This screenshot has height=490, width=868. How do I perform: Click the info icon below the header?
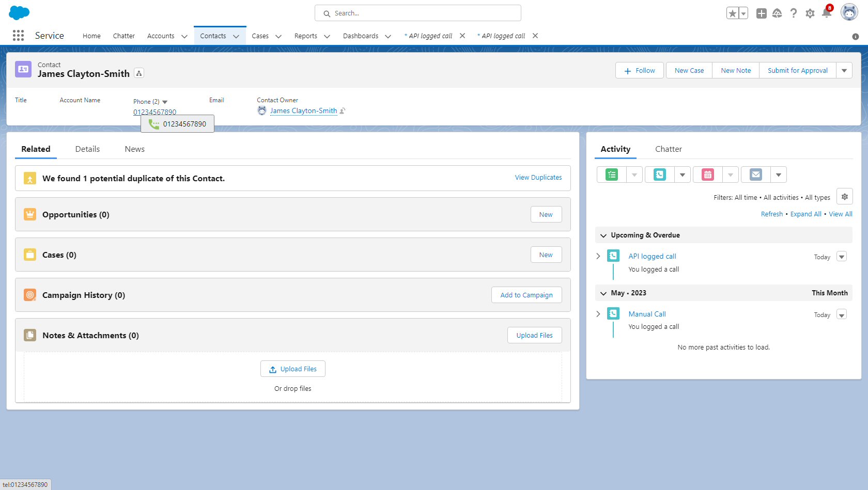pos(856,37)
